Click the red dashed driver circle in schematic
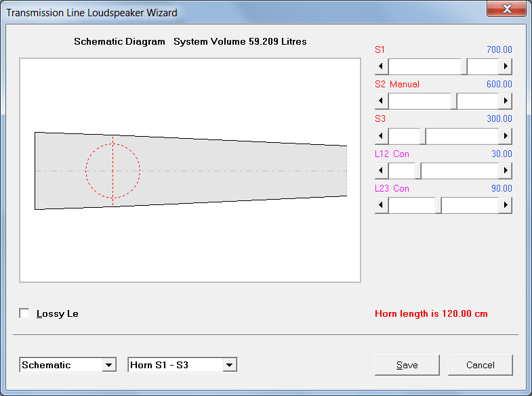This screenshot has width=532, height=396. click(112, 171)
